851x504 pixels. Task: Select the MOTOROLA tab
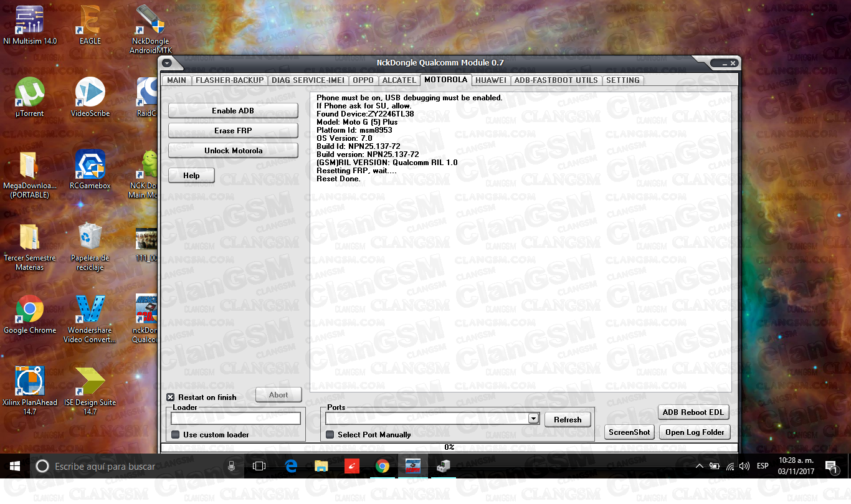445,80
